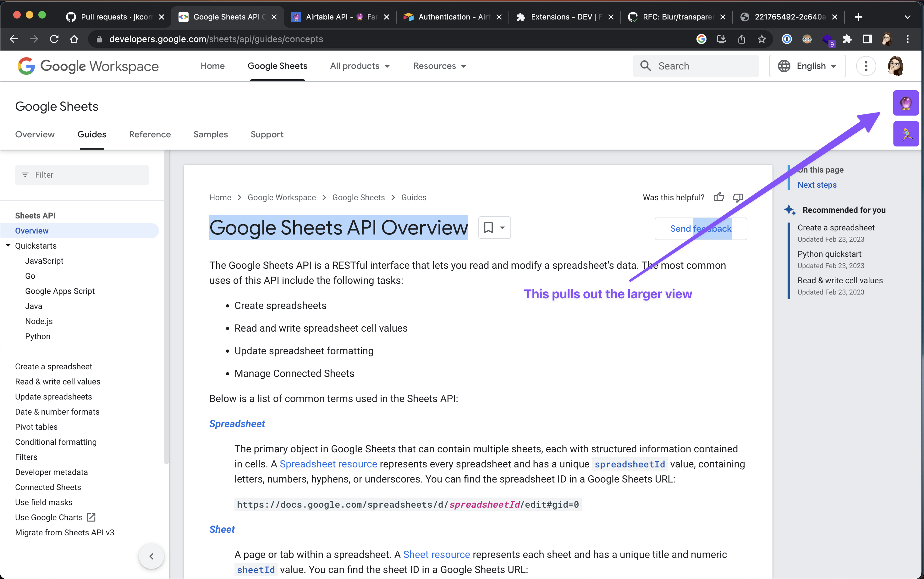The image size is (924, 579).
Task: Open the Chrome extensions puzzle icon
Action: (x=847, y=39)
